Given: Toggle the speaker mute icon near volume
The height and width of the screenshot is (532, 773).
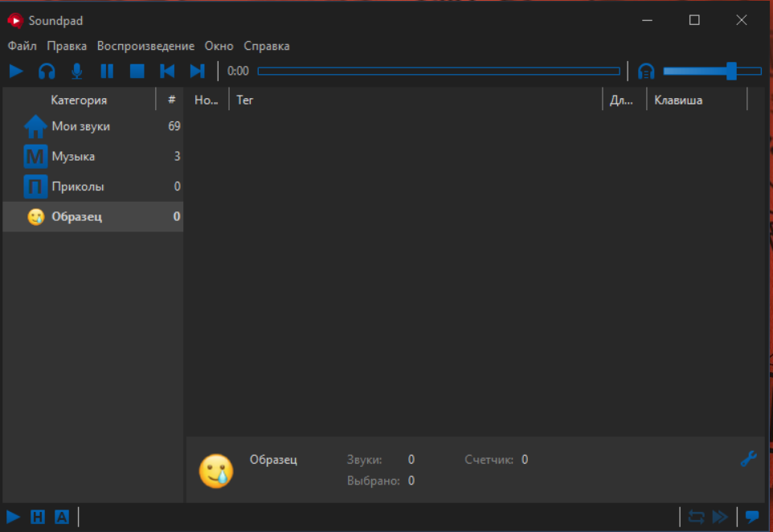Looking at the screenshot, I should (646, 71).
